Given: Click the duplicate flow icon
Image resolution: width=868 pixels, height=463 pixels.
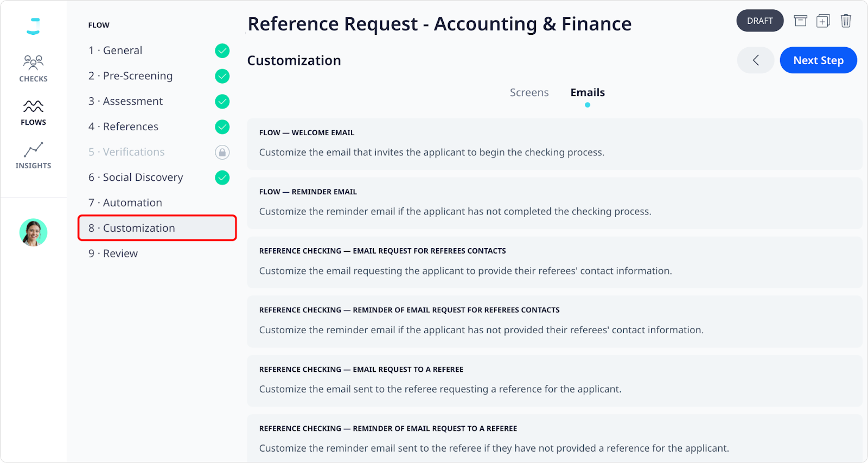Looking at the screenshot, I should (x=823, y=21).
